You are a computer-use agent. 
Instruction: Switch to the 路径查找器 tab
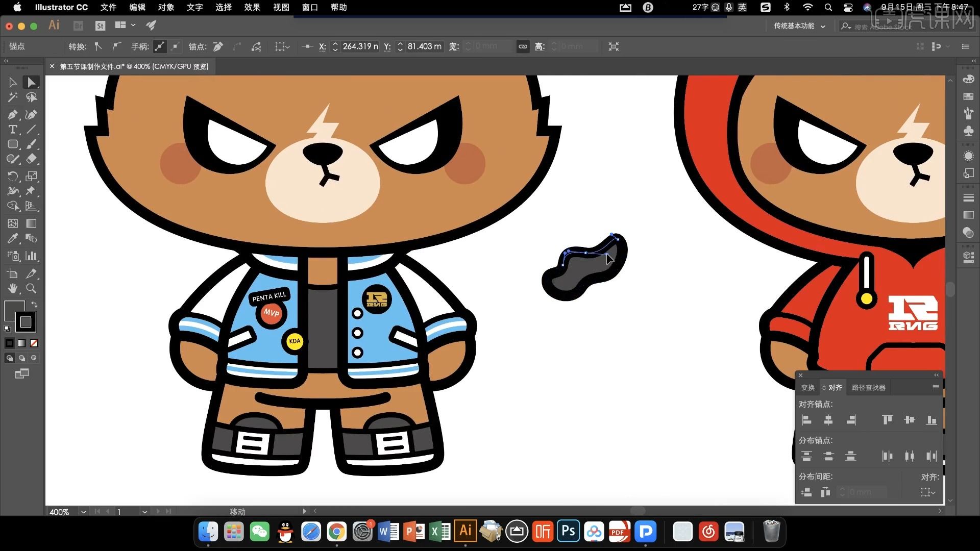pos(868,388)
